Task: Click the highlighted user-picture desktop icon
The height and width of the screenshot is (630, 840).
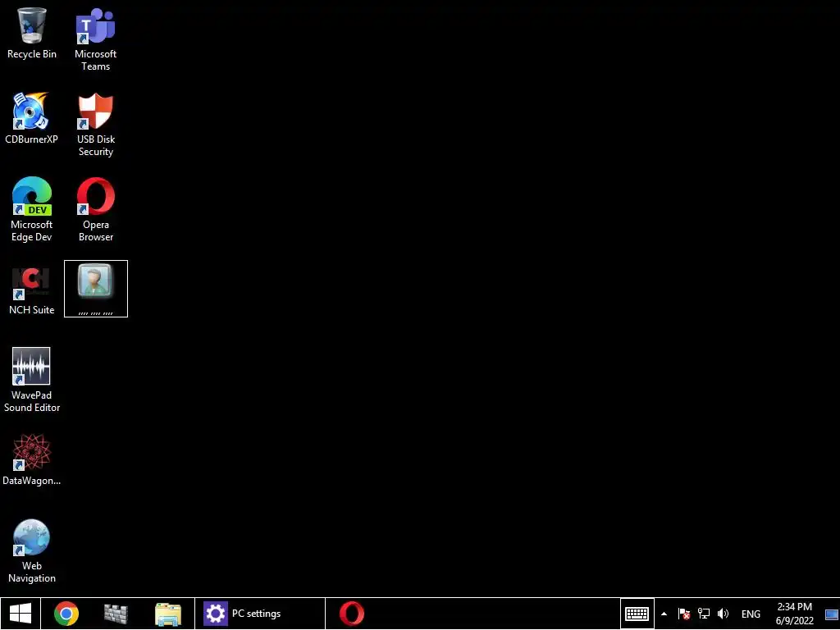Action: [96, 289]
